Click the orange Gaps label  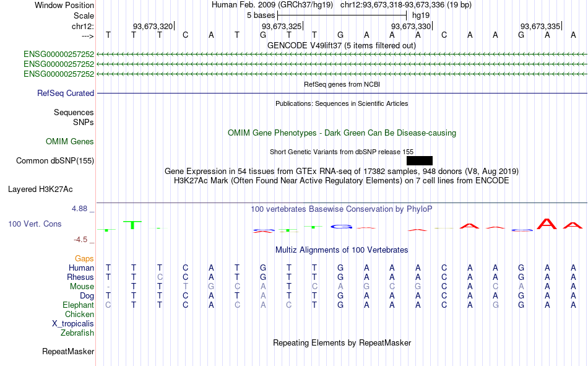click(84, 259)
